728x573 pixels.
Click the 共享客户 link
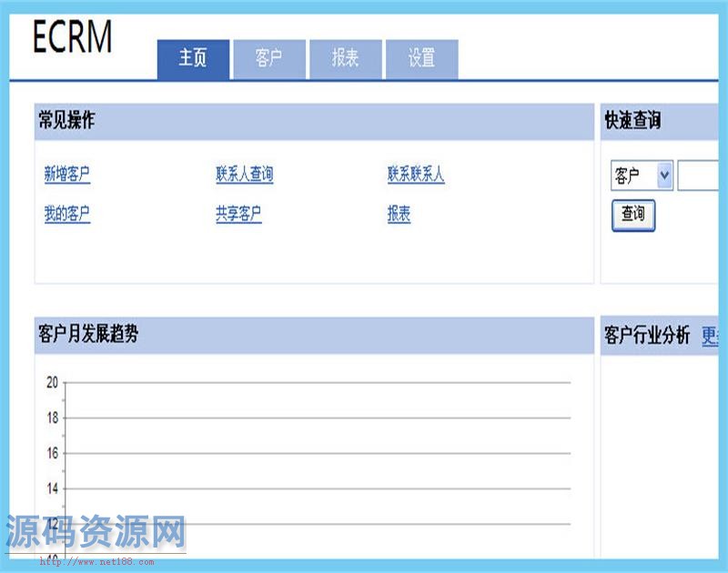pos(238,214)
